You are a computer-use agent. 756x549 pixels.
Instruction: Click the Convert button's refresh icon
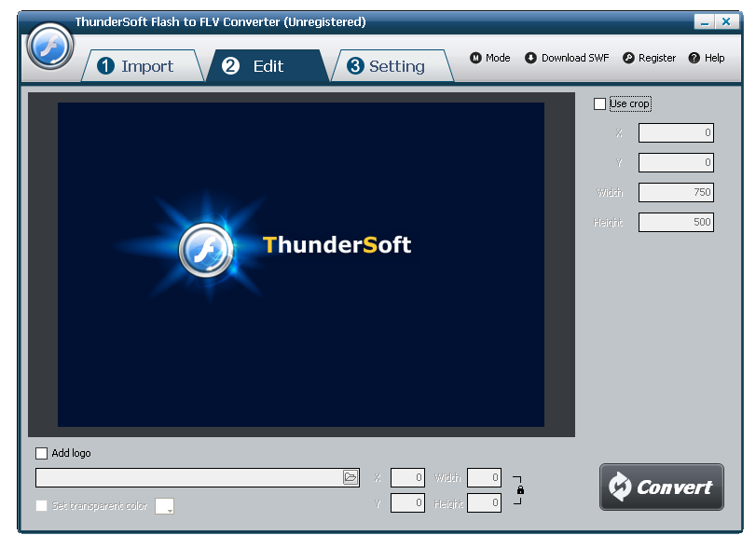tap(621, 486)
